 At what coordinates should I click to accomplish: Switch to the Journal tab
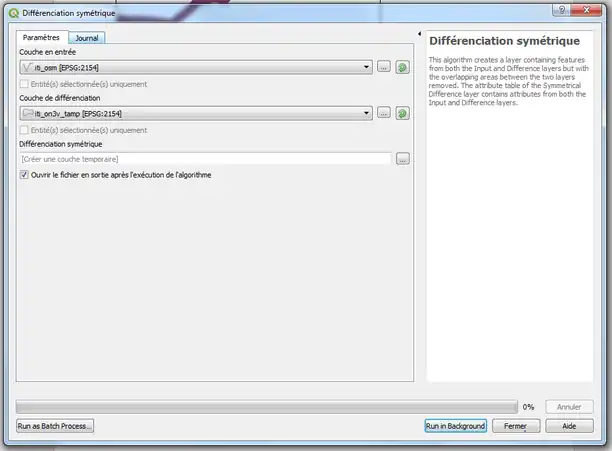pos(87,37)
